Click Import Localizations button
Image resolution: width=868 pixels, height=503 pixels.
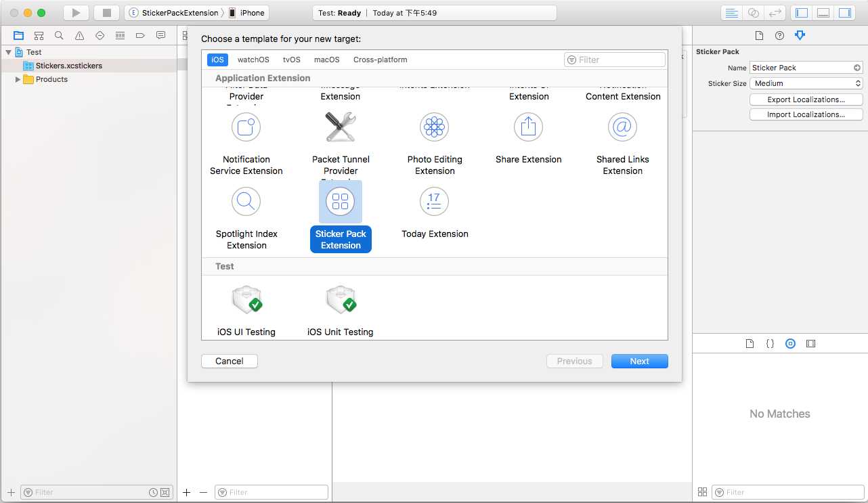tap(806, 114)
